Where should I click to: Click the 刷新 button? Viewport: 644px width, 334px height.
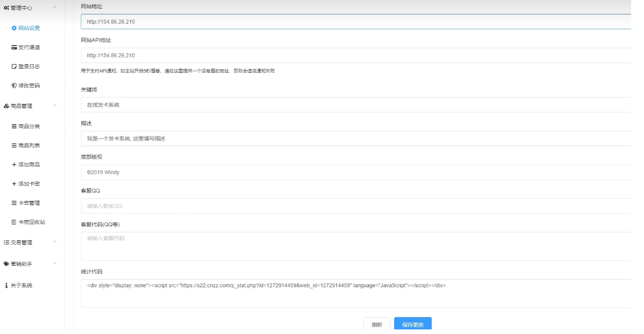click(377, 325)
